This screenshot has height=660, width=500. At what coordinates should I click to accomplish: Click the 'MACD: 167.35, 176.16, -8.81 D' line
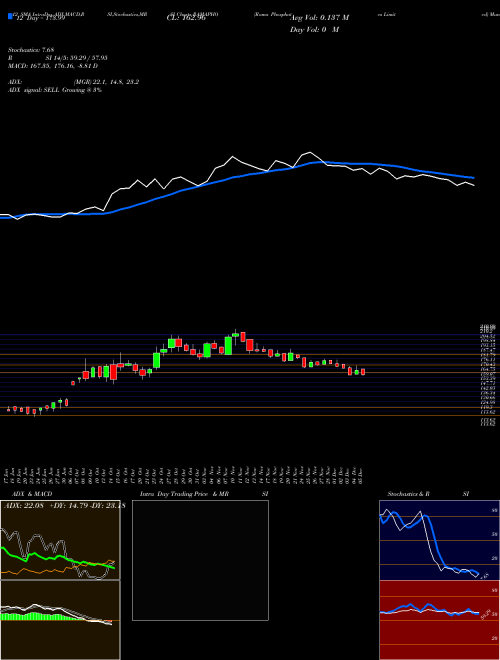pyautogui.click(x=53, y=66)
